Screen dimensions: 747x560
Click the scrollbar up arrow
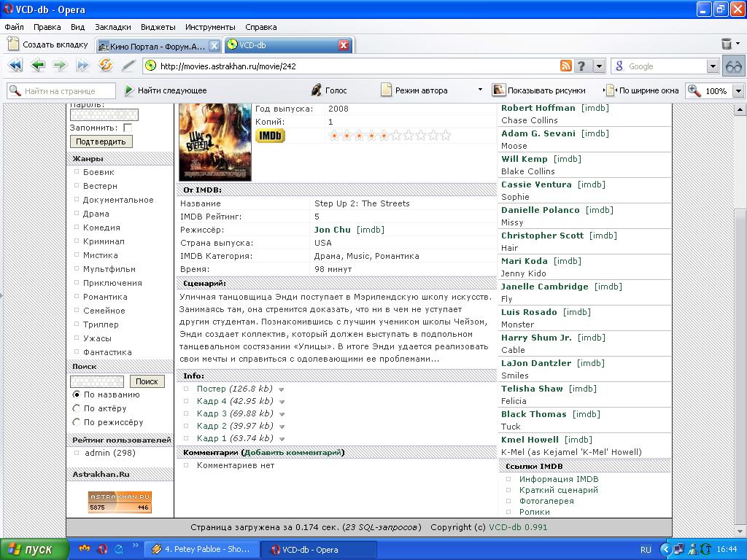740,110
